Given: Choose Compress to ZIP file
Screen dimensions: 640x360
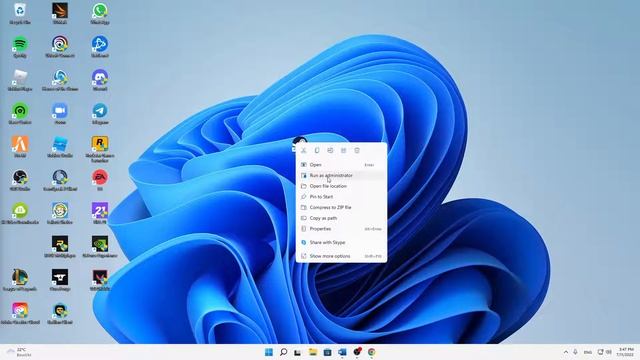Looking at the screenshot, I should (341, 207).
